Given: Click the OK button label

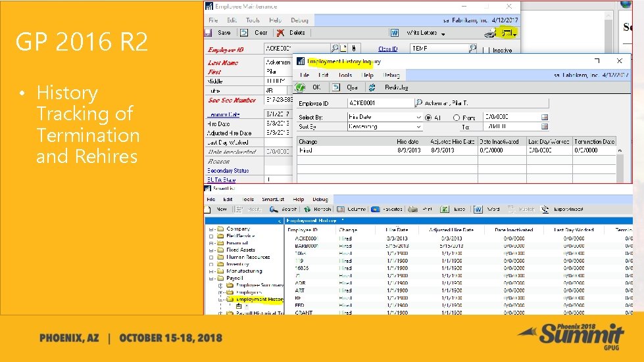Looking at the screenshot, I should coord(316,87).
